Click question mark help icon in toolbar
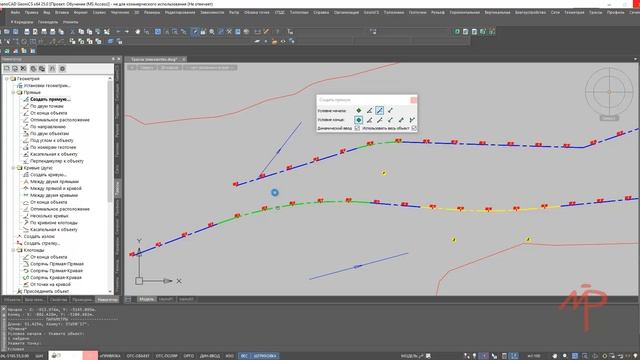 278,31
